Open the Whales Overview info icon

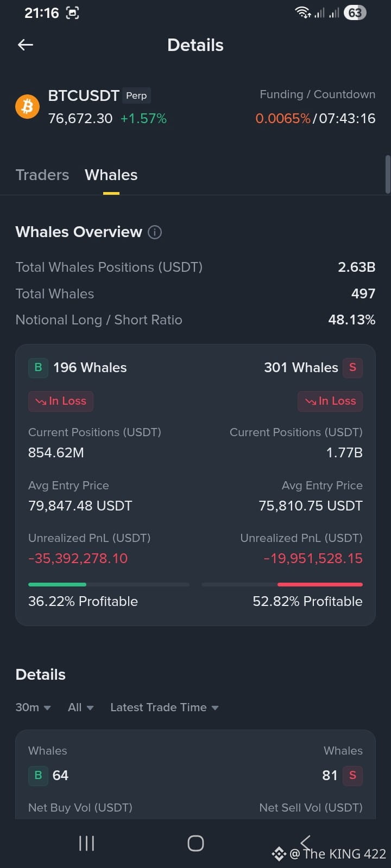155,232
